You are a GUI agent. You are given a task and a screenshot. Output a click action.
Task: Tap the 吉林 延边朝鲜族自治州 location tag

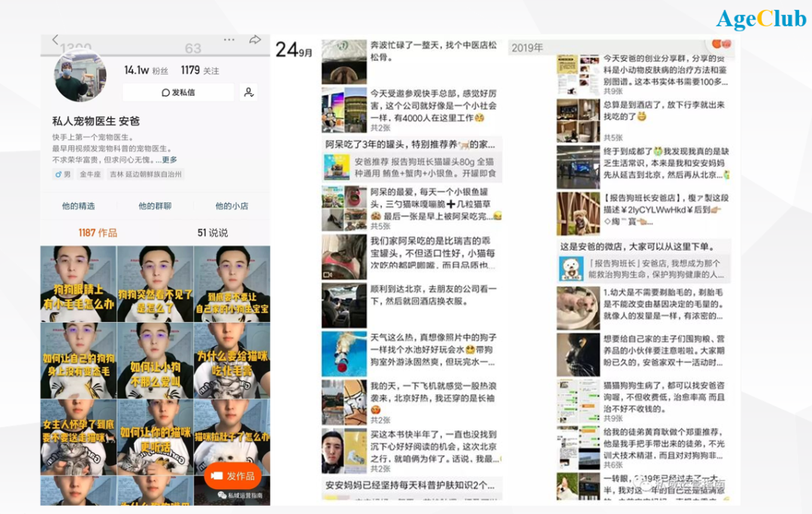pos(146,175)
